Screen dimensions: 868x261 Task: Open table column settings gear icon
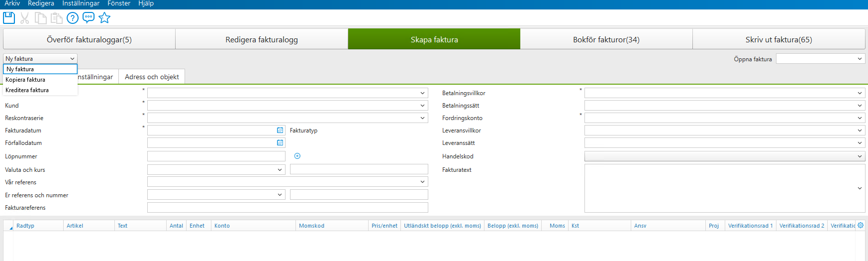point(861,225)
